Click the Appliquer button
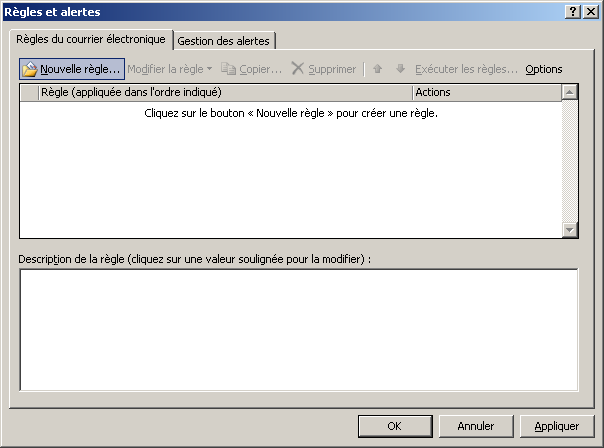Viewport: 604px width, 448px height. point(557,426)
